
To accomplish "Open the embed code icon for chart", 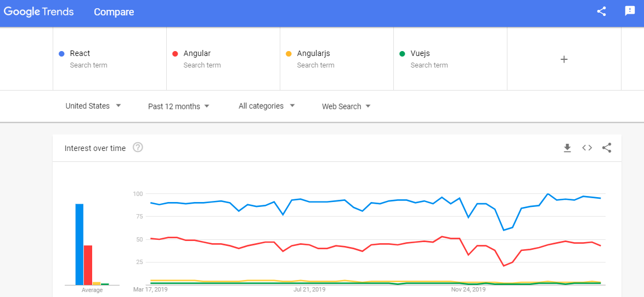I will tap(587, 148).
